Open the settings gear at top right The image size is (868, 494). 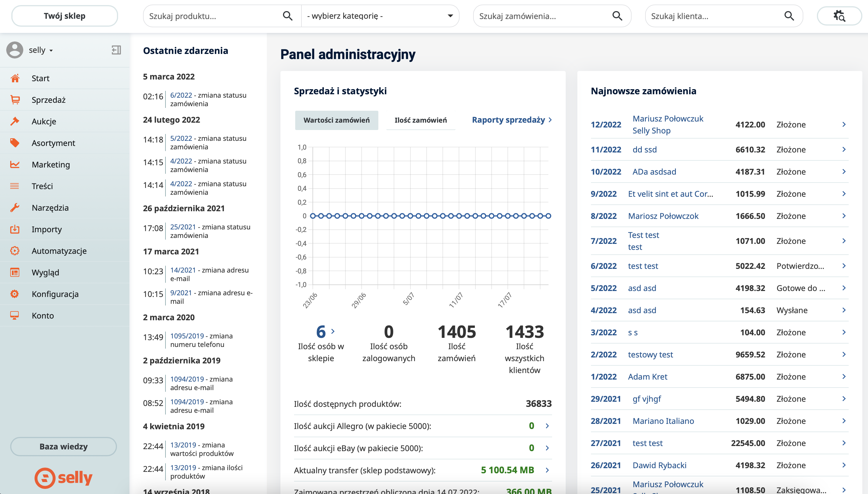point(839,16)
